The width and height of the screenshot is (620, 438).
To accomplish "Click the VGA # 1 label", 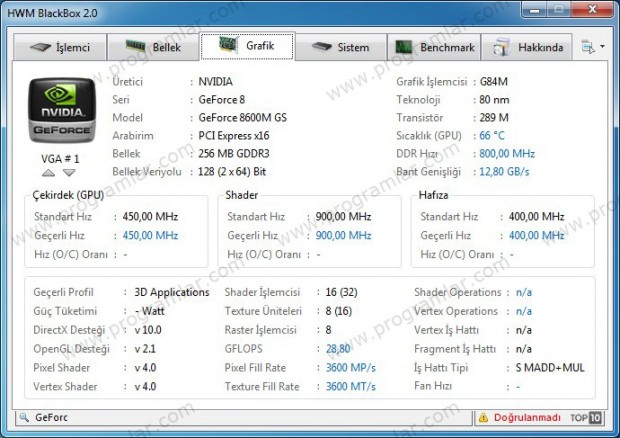I will coord(60,159).
